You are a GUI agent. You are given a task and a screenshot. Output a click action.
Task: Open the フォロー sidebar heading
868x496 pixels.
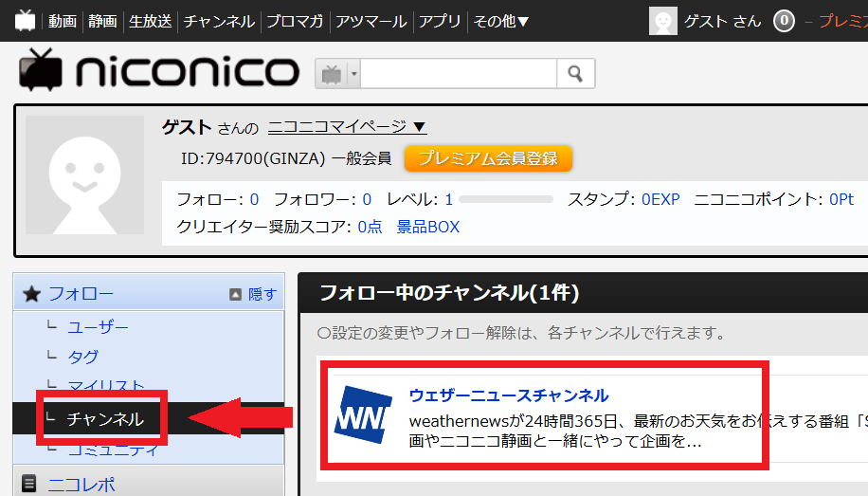click(x=81, y=294)
